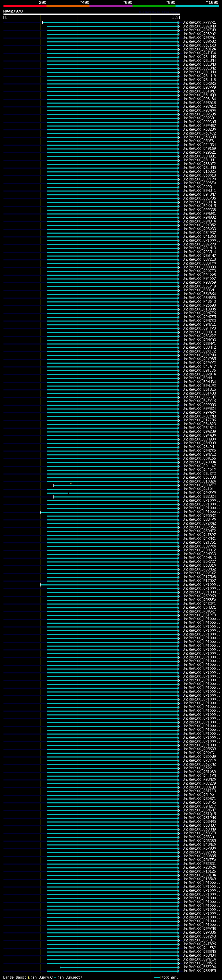Select the UniRef100_B9SPV9 label
The width and height of the screenshot is (222, 980).
click(199, 88)
